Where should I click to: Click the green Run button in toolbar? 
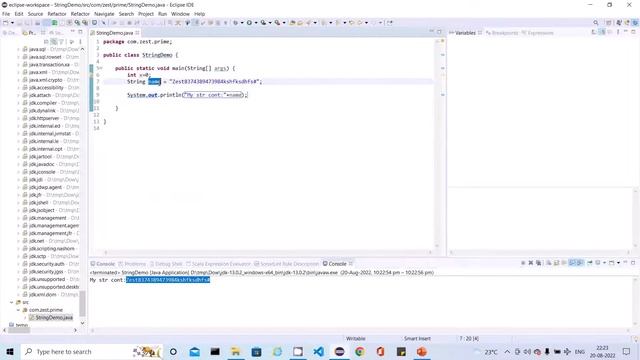249,23
